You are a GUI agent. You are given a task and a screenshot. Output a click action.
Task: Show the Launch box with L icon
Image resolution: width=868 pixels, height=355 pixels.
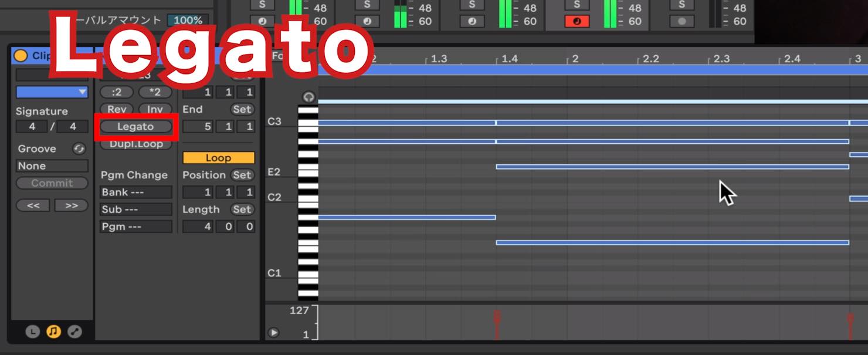(x=32, y=332)
